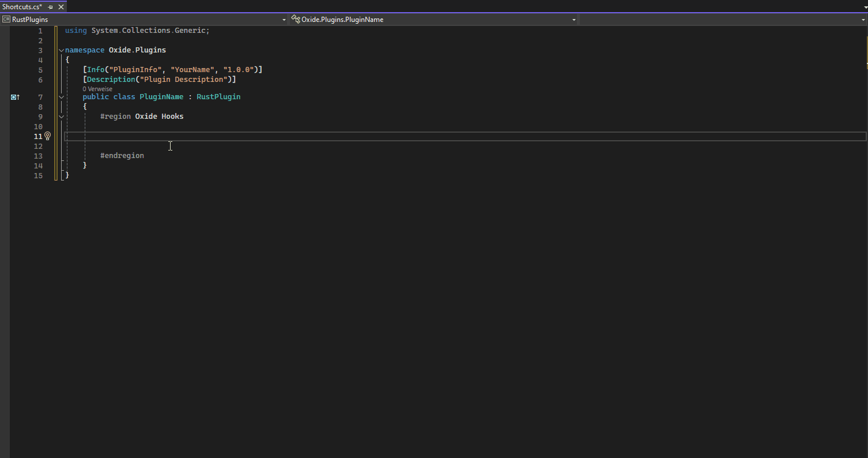This screenshot has width=868, height=458.
Task: Click line number 1 in the gutter
Action: point(40,31)
